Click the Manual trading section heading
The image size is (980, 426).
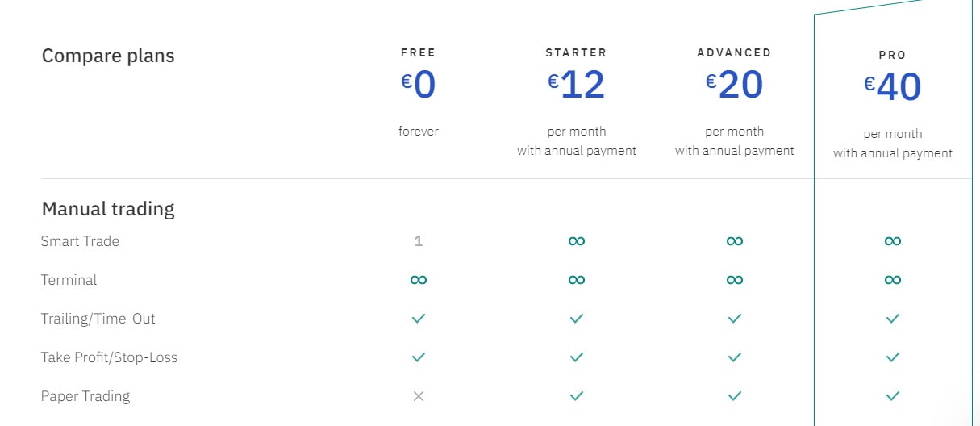coord(108,209)
